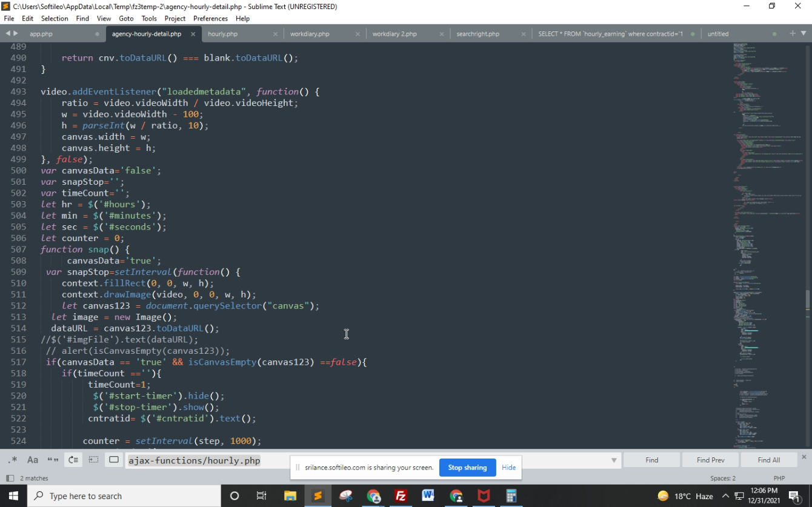Screen dimensions: 812x507
Task: Click the side bar toggle icon in status bar
Action: [x=10, y=479]
